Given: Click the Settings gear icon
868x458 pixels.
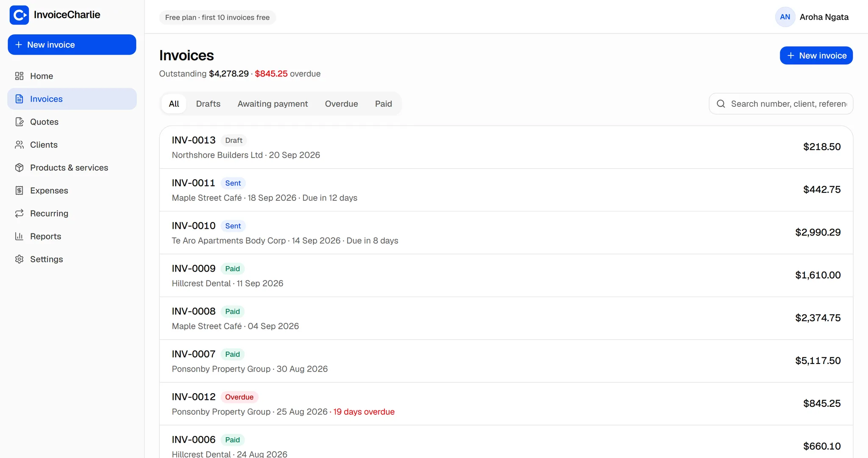Looking at the screenshot, I should pyautogui.click(x=19, y=259).
